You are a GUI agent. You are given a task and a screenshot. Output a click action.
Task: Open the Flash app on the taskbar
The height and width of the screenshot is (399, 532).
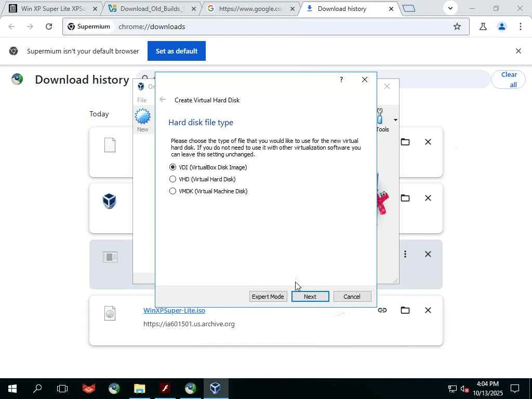[165, 389]
